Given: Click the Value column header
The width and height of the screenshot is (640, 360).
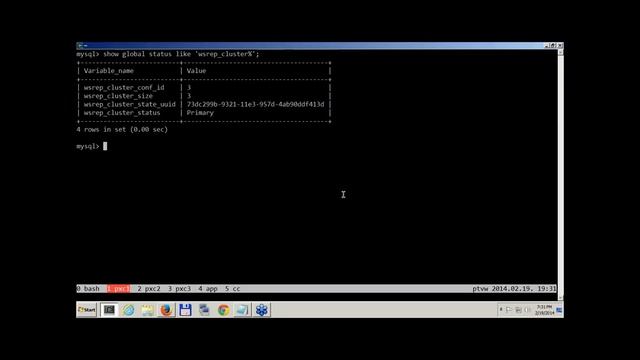Looking at the screenshot, I should pos(196,71).
